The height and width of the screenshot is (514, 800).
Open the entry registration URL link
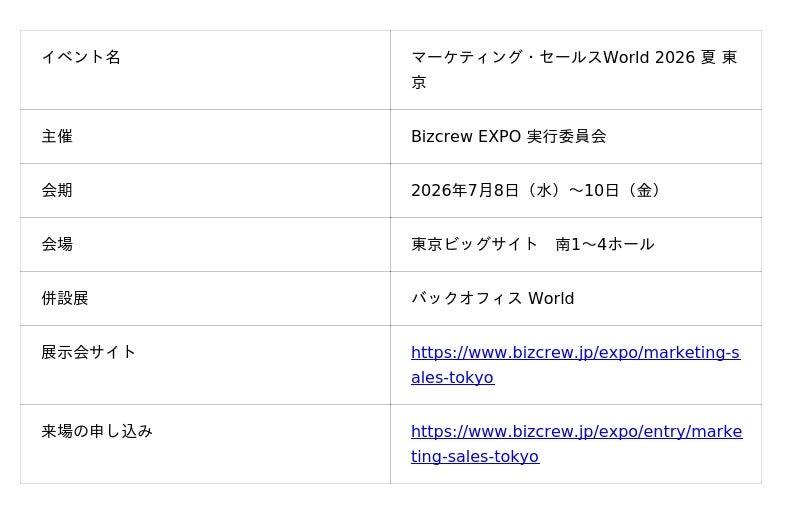577,444
